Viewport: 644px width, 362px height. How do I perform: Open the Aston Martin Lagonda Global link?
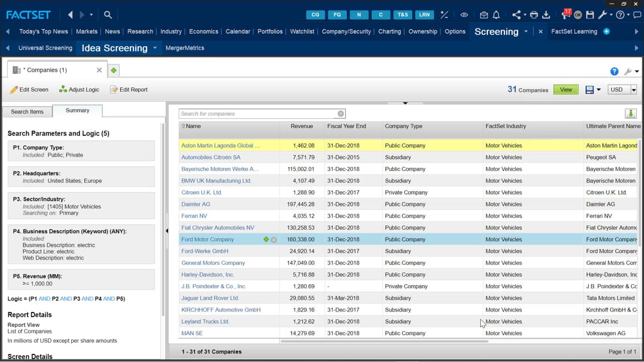221,146
